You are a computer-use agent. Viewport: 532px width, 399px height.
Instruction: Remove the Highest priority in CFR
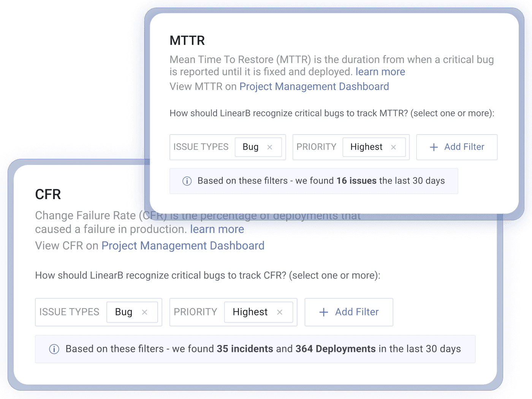pos(280,312)
